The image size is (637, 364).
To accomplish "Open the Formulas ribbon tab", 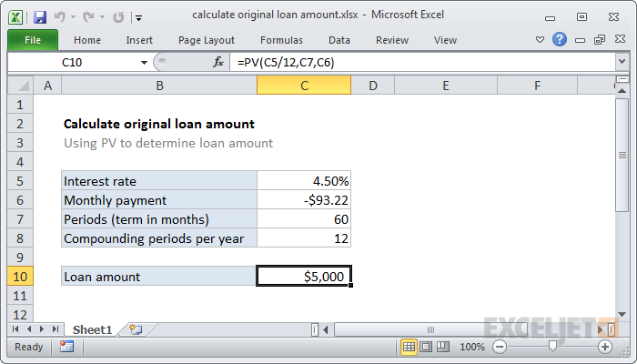I will click(281, 40).
